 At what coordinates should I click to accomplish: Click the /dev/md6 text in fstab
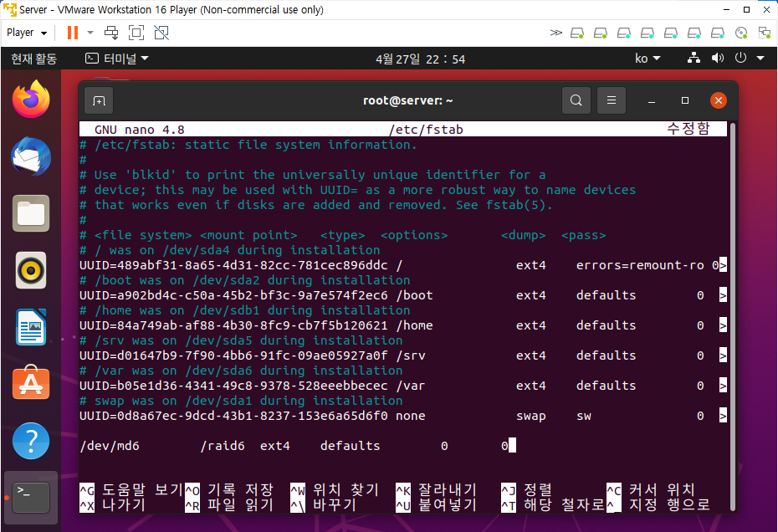110,446
